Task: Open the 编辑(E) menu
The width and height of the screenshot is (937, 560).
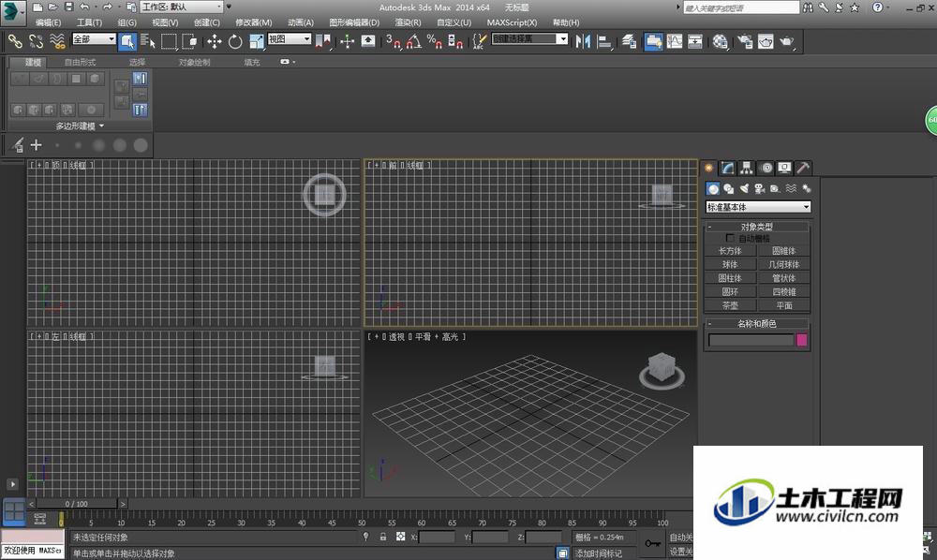Action: click(48, 22)
